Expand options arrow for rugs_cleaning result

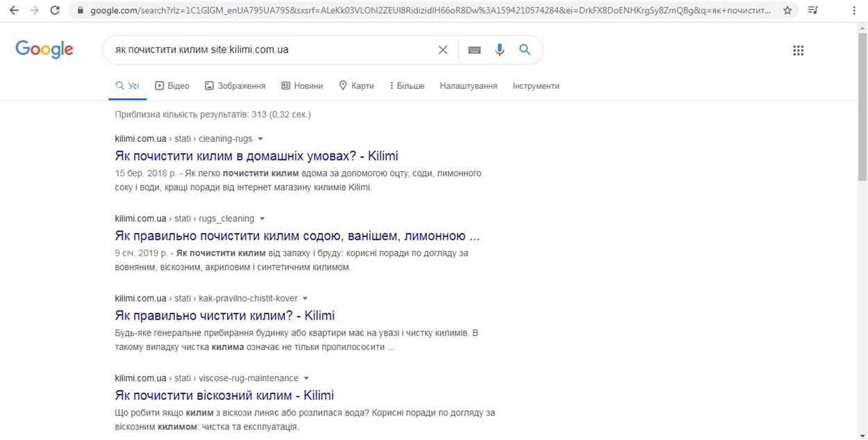click(x=262, y=219)
